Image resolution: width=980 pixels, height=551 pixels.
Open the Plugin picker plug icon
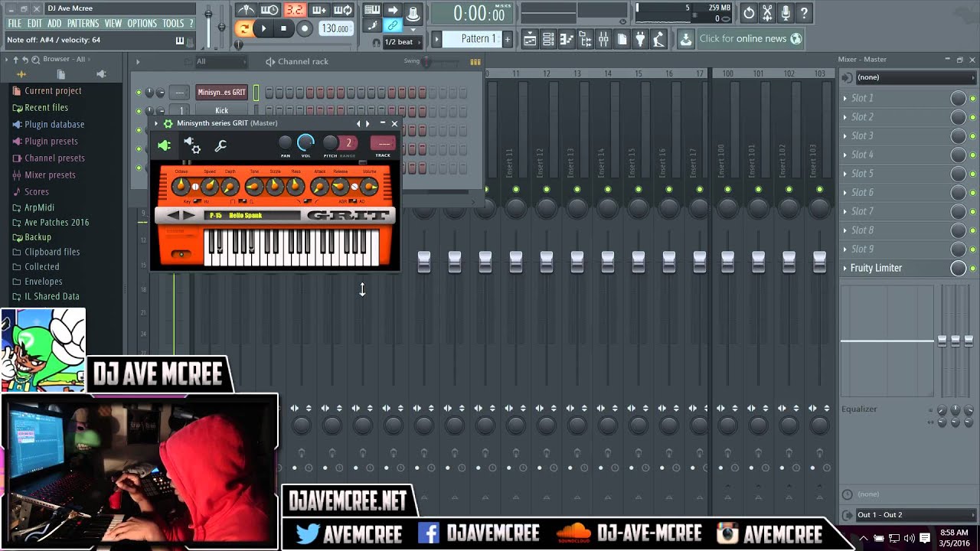pyautogui.click(x=640, y=39)
